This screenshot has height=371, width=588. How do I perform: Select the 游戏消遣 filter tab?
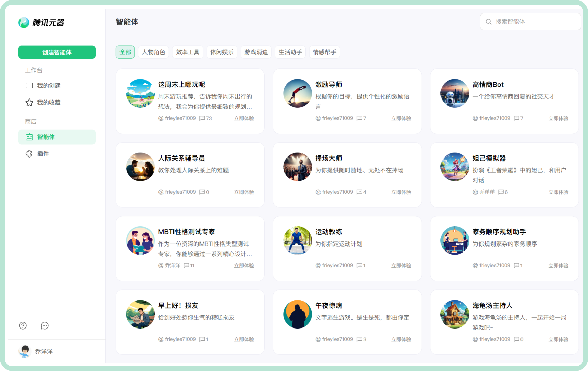click(256, 52)
